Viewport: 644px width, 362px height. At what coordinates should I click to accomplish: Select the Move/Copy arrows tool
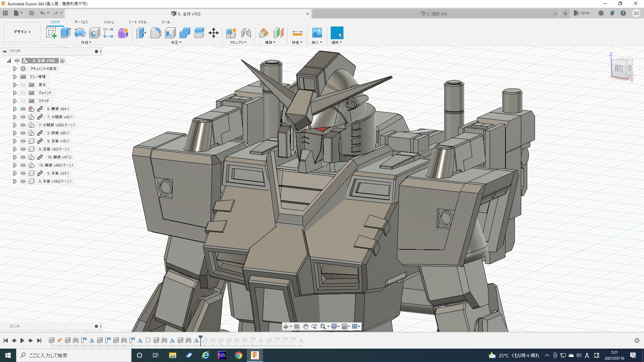(213, 33)
